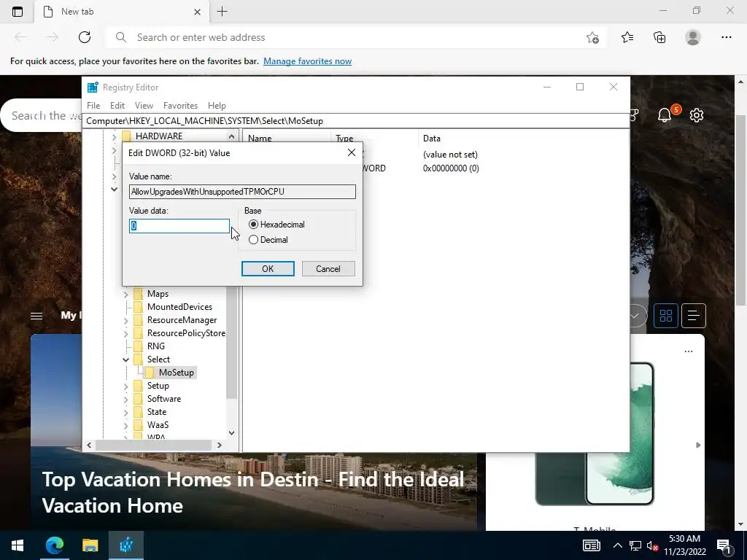
Task: Show hidden system tray icons chevron
Action: [x=617, y=545]
